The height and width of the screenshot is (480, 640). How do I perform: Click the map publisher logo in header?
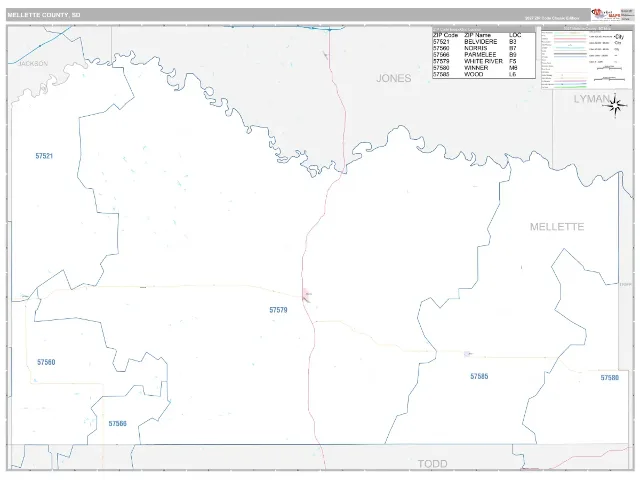(606, 14)
